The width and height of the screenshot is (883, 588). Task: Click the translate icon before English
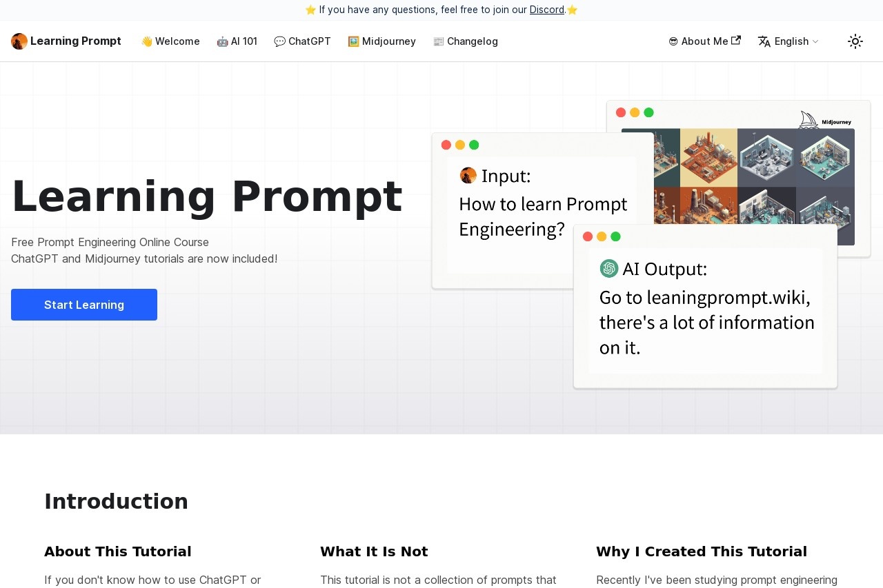coord(764,41)
